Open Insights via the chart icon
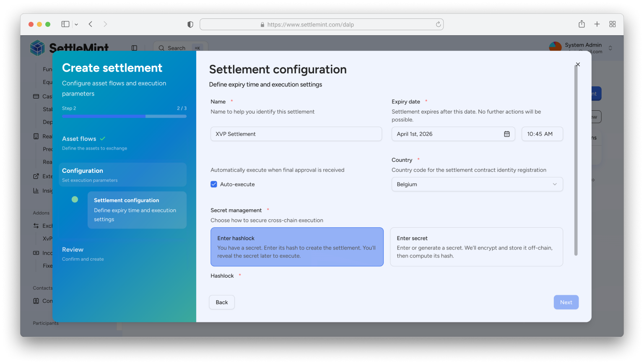644x364 pixels. pos(35,190)
